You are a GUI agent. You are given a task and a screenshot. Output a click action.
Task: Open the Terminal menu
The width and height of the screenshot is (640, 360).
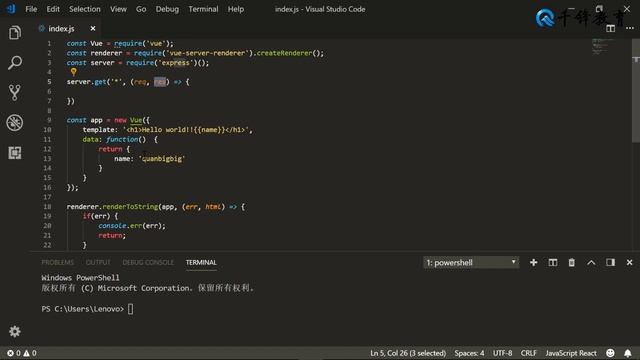click(203, 9)
